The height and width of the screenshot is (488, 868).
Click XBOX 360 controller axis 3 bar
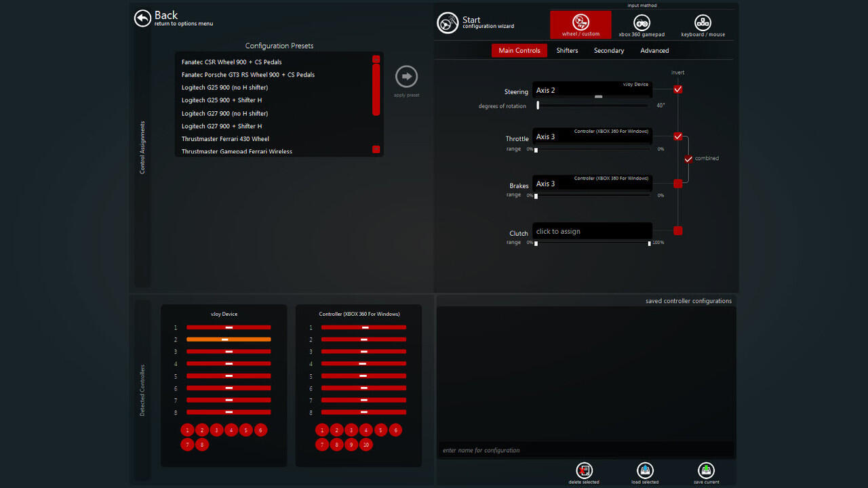[363, 352]
